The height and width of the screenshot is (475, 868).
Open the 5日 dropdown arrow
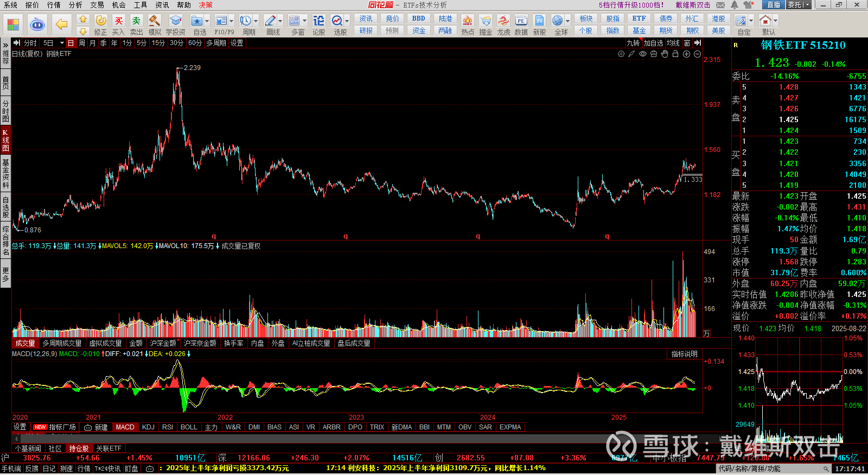tap(62, 43)
